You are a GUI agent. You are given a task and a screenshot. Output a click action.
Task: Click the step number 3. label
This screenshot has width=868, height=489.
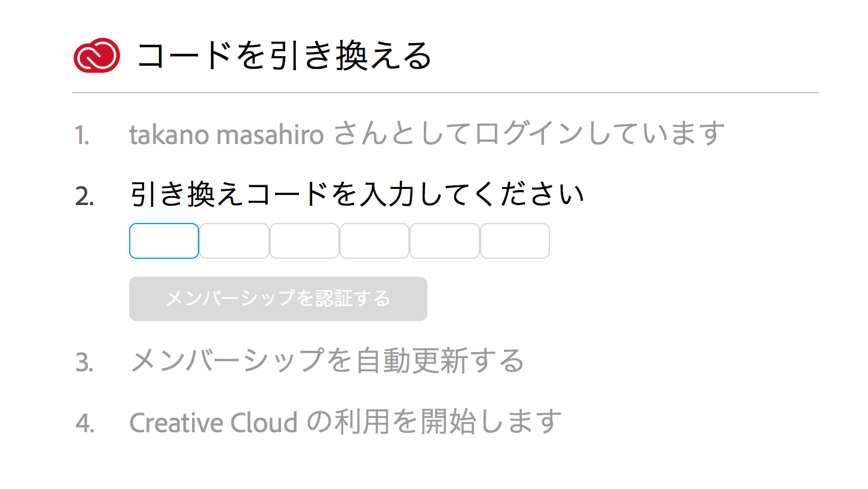tap(84, 363)
